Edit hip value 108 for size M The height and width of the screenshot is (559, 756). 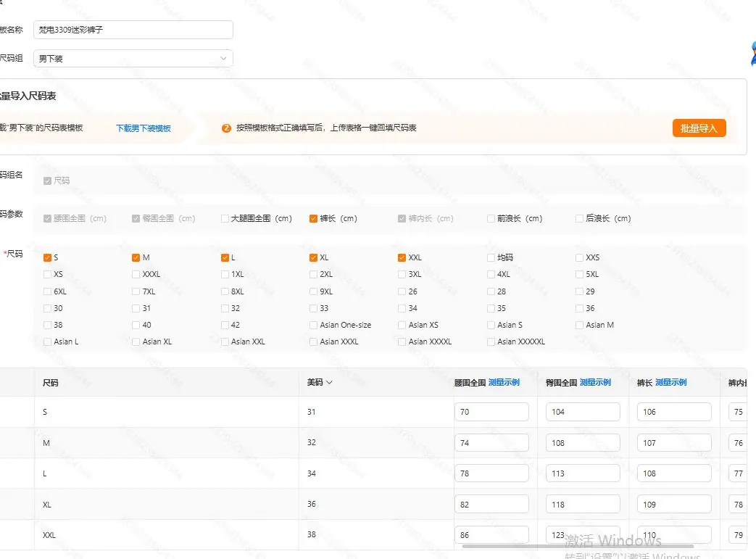coord(583,443)
